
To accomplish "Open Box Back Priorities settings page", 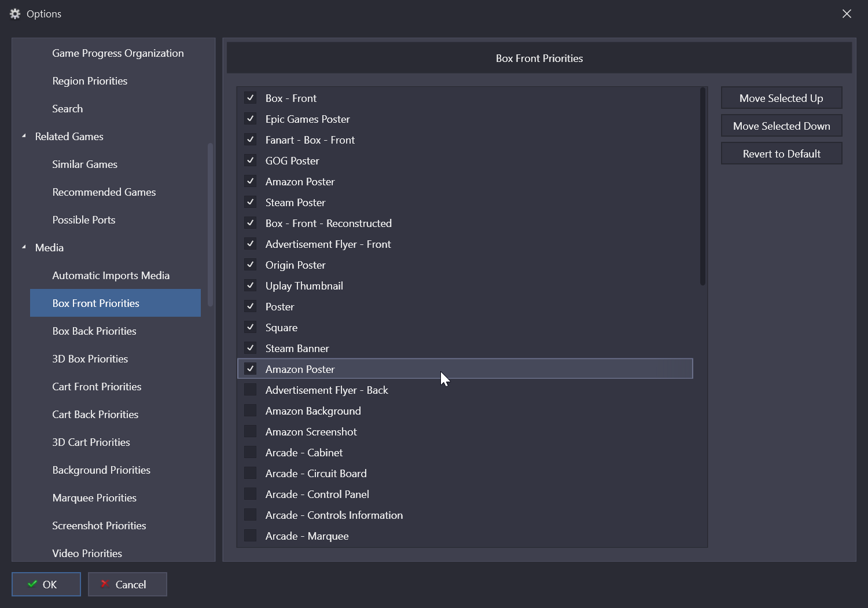I will tap(94, 331).
